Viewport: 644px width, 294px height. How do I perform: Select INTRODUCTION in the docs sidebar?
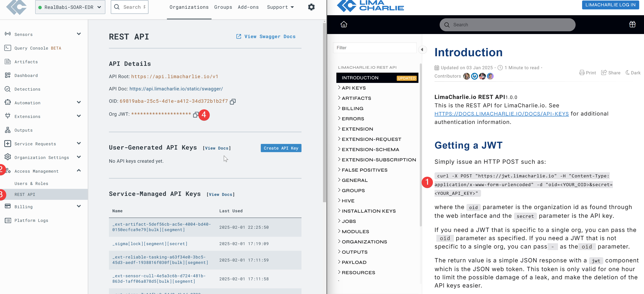[x=377, y=78]
